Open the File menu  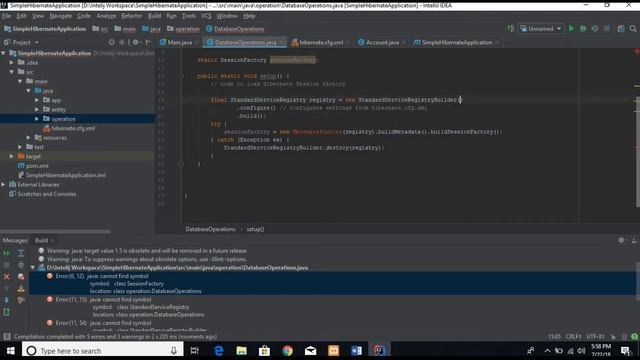(7, 16)
